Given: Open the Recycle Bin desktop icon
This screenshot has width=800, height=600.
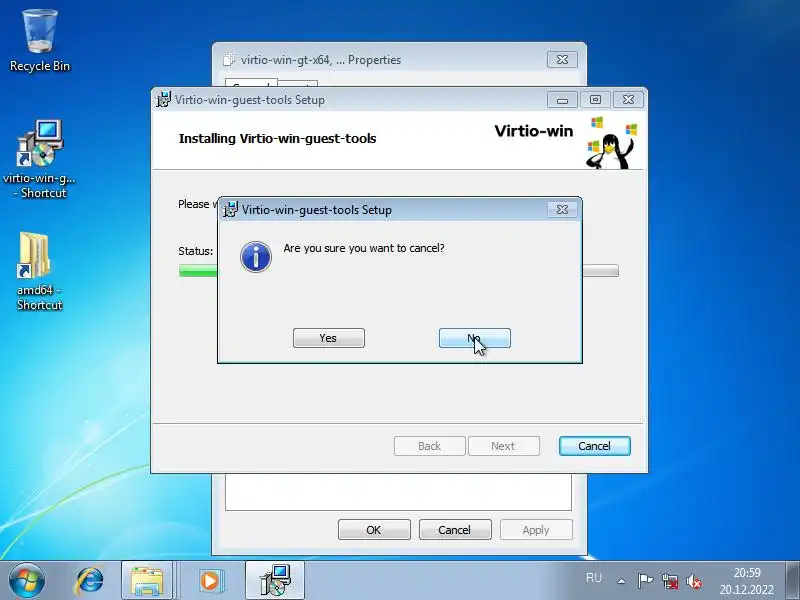Looking at the screenshot, I should pos(40,41).
